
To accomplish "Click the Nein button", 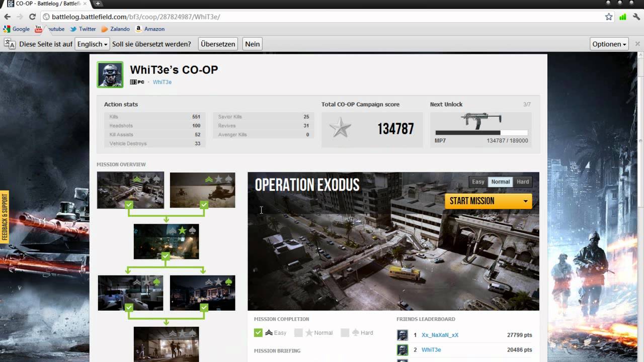I will [x=252, y=44].
